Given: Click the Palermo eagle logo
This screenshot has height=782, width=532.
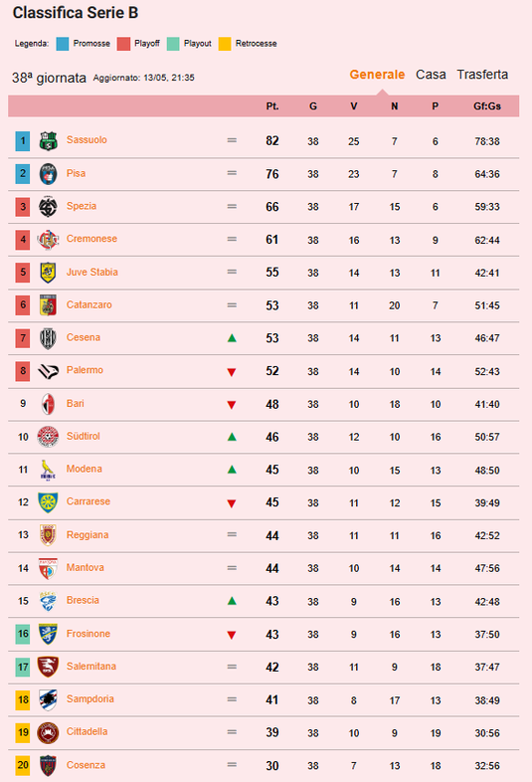Looking at the screenshot, I should [x=48, y=371].
